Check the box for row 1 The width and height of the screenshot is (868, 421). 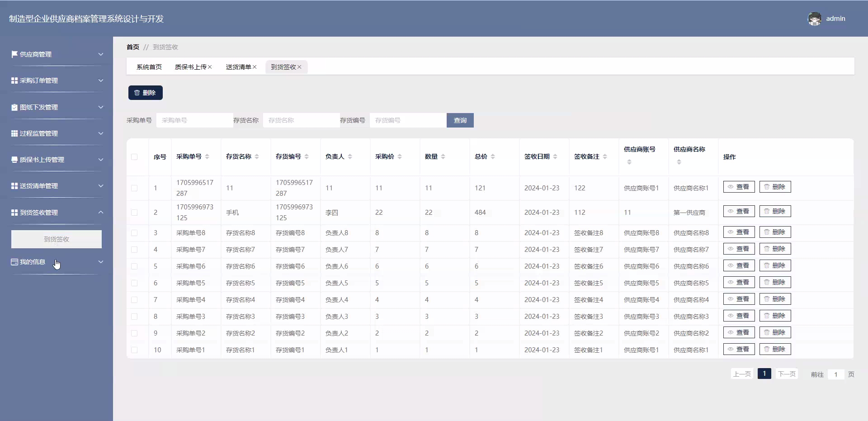(134, 188)
